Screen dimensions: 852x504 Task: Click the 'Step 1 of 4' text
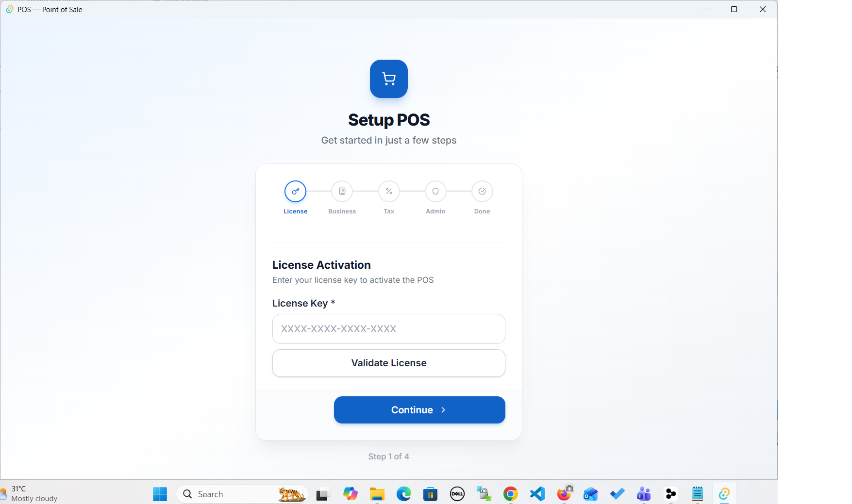click(x=389, y=456)
